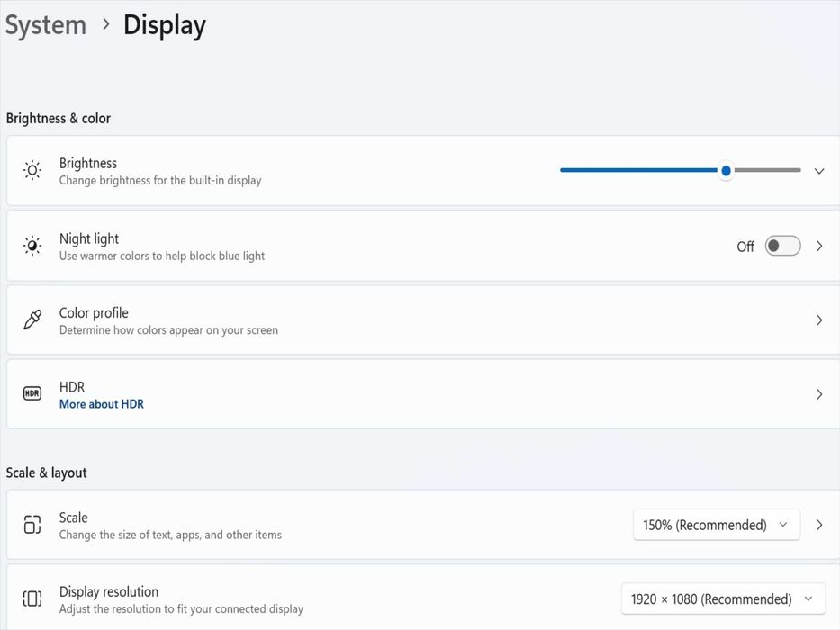840x630 pixels.
Task: Open Night light settings chevron
Action: point(819,246)
